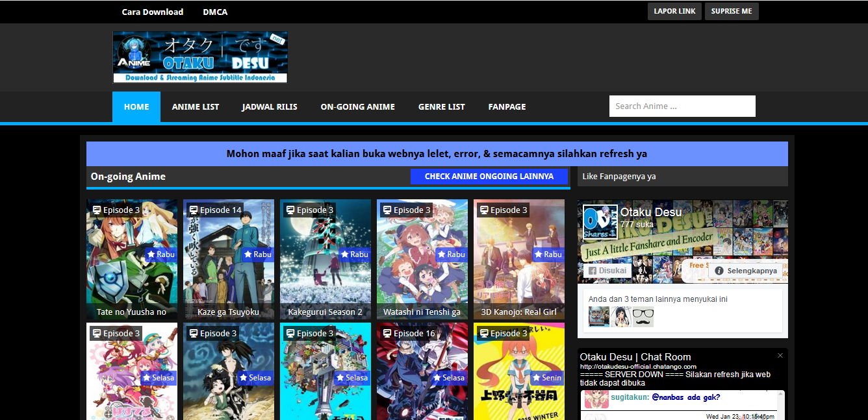The width and height of the screenshot is (868, 420).
Task: Open the Cara Download page
Action: click(152, 12)
